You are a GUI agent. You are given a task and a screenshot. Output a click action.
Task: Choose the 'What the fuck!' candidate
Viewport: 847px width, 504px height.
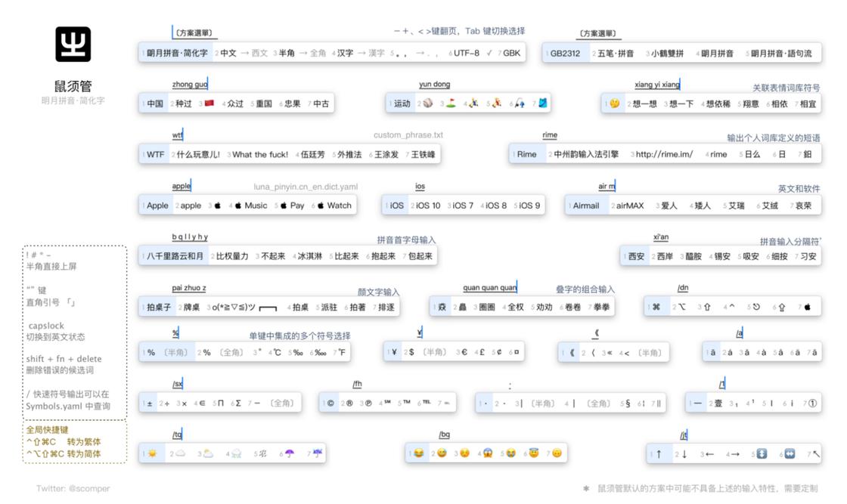coord(260,154)
